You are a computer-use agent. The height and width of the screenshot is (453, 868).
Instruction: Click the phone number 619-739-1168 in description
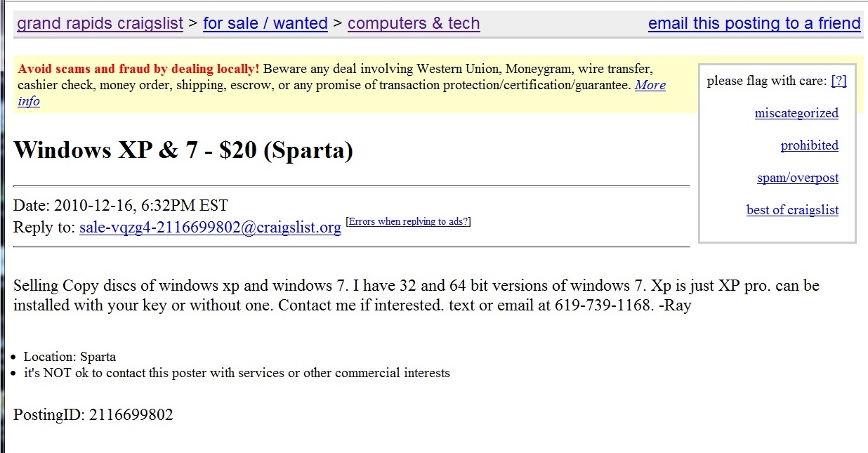(603, 306)
